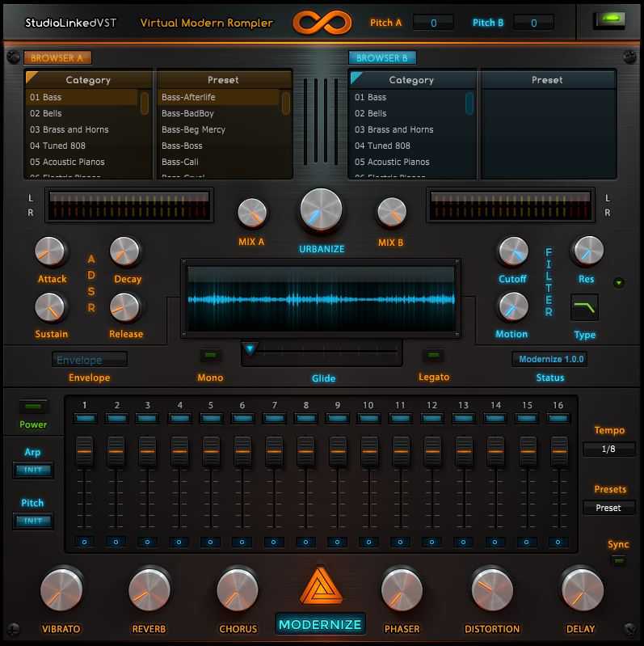Click Browser A orange corner triangle
Screen dimensions: 644x646
[x=31, y=76]
